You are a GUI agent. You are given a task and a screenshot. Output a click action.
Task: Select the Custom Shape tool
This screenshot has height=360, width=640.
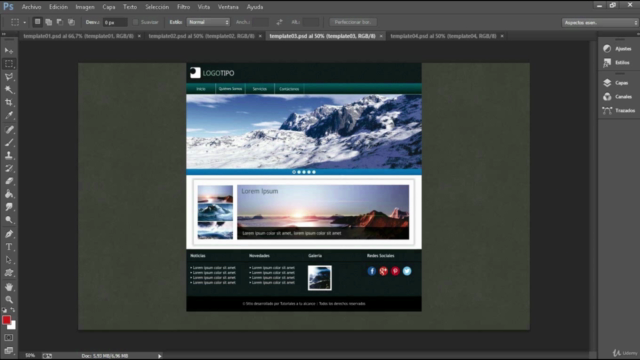pyautogui.click(x=9, y=273)
